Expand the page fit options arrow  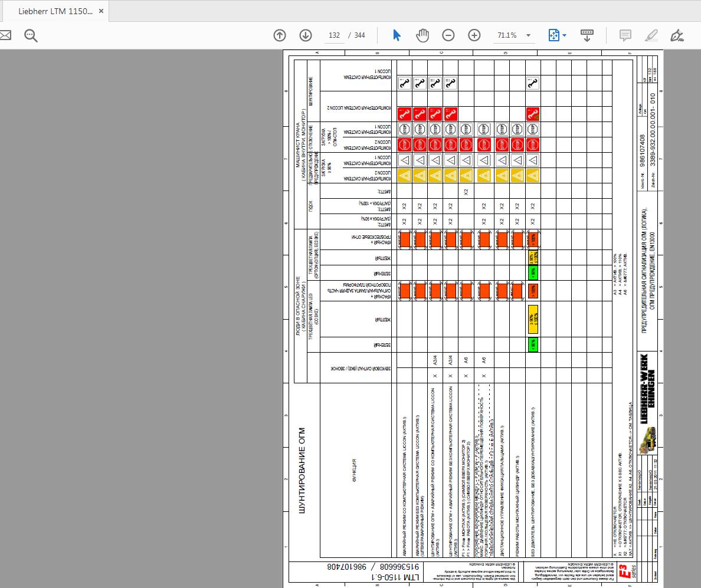tap(565, 35)
